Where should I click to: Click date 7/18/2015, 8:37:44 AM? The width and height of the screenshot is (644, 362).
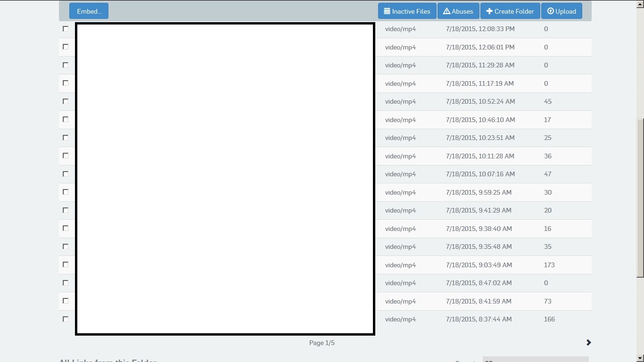pyautogui.click(x=479, y=319)
